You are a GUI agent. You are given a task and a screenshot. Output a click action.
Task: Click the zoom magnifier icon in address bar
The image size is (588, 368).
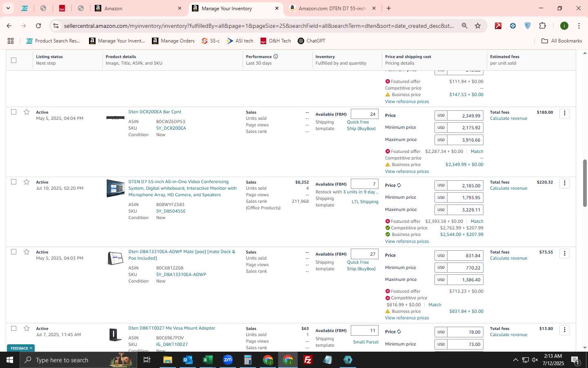[x=464, y=26]
